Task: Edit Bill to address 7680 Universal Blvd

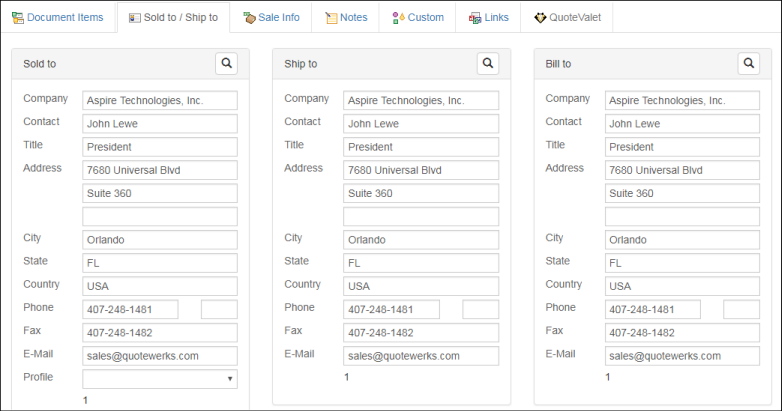Action: pyautogui.click(x=682, y=170)
